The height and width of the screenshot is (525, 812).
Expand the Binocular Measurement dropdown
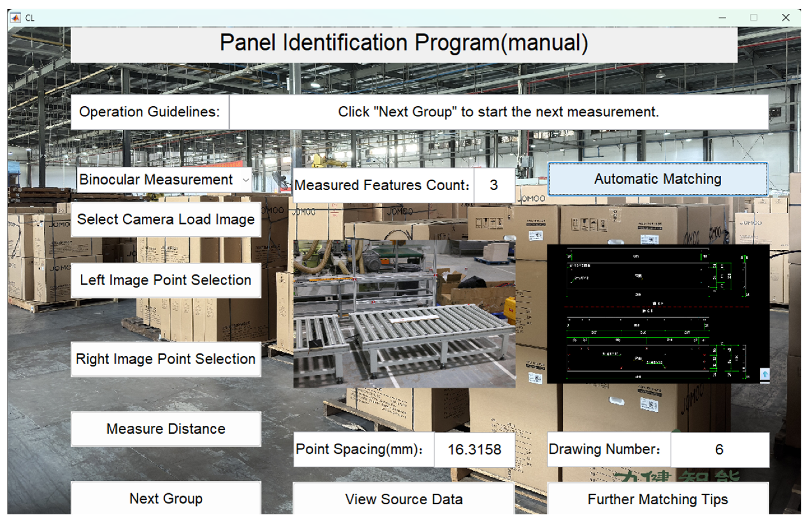[246, 180]
